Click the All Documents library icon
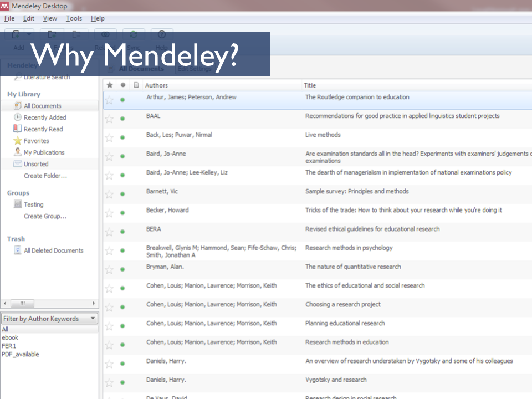The image size is (532, 399). (18, 106)
